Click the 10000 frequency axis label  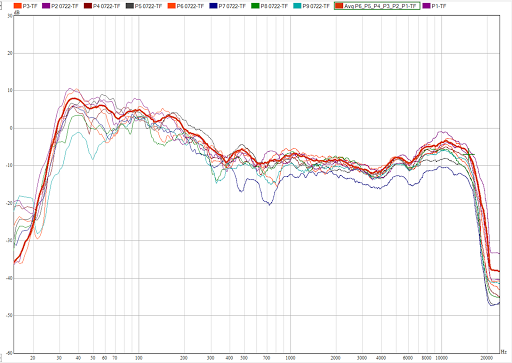click(x=442, y=358)
